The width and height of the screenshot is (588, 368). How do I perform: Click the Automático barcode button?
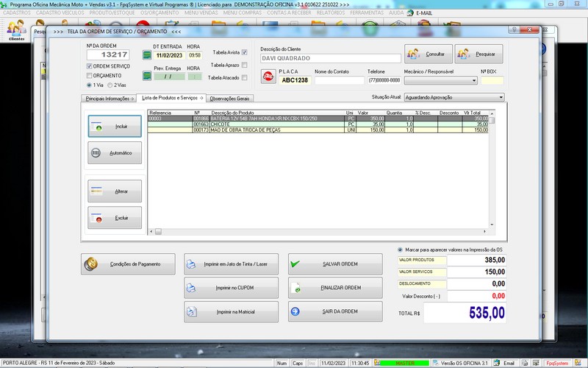pos(115,153)
